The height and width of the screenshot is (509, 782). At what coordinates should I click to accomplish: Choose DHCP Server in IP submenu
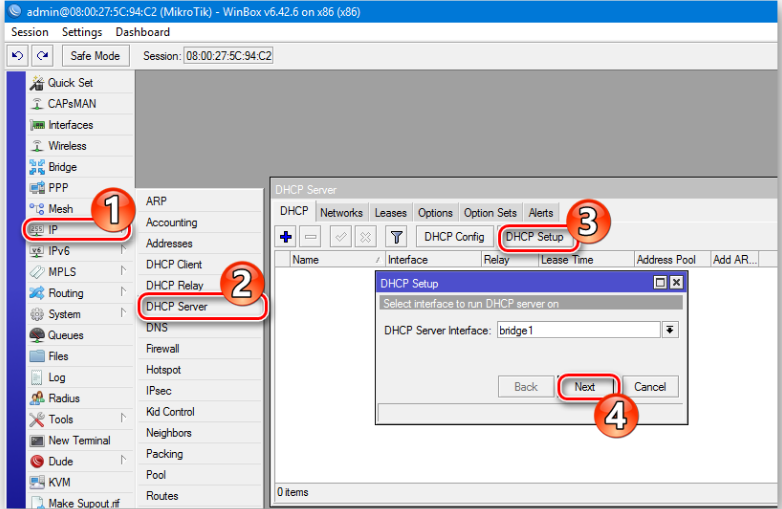point(201,307)
